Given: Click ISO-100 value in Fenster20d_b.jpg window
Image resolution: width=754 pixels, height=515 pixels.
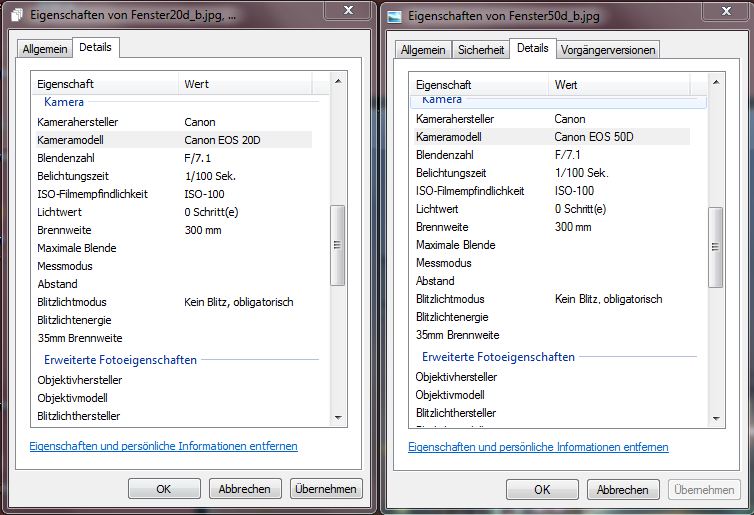Looking at the screenshot, I should (204, 194).
